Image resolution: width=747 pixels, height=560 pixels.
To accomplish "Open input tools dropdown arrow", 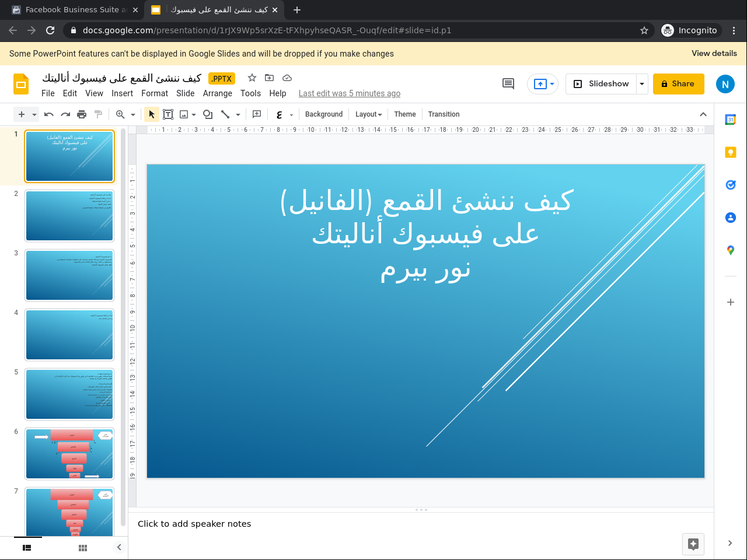I will (292, 114).
